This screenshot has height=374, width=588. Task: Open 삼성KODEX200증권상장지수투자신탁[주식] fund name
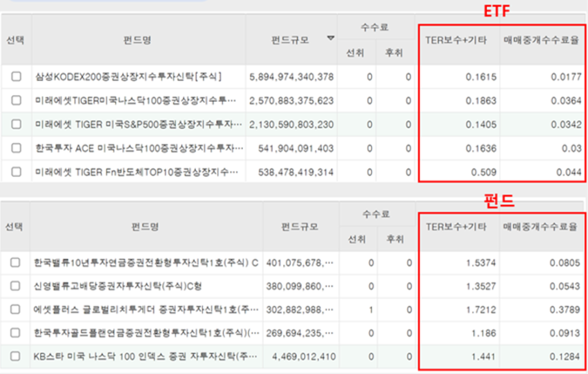click(128, 77)
